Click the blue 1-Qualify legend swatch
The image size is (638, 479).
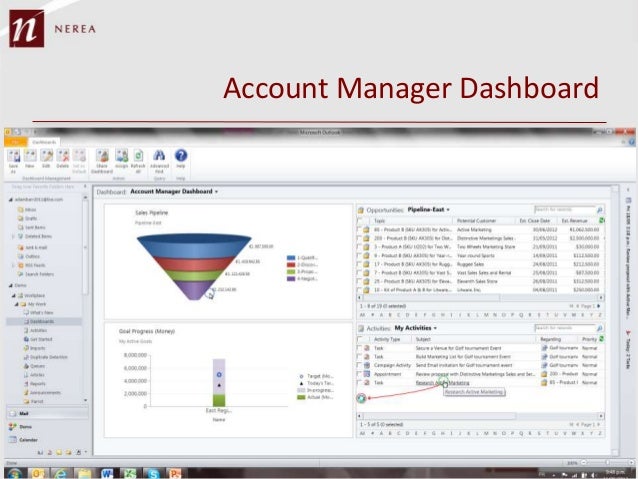(x=291, y=258)
